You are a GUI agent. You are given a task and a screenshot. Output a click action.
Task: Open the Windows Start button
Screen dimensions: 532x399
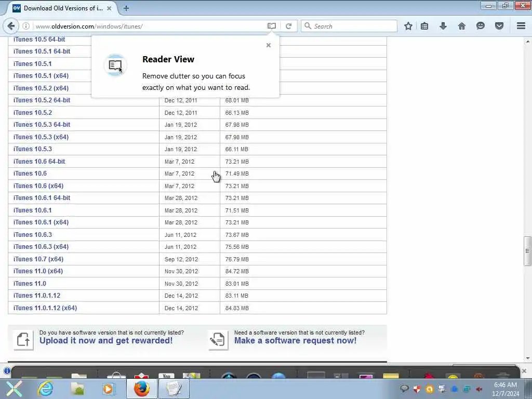[x=14, y=389]
